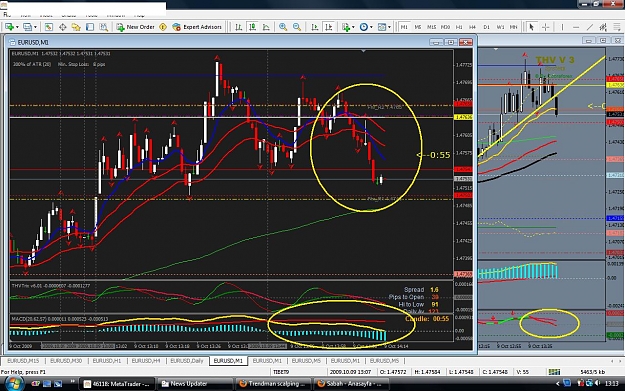The height and width of the screenshot is (391, 625).
Task: Switch to MetaTrader taskbar button
Action: click(x=117, y=384)
